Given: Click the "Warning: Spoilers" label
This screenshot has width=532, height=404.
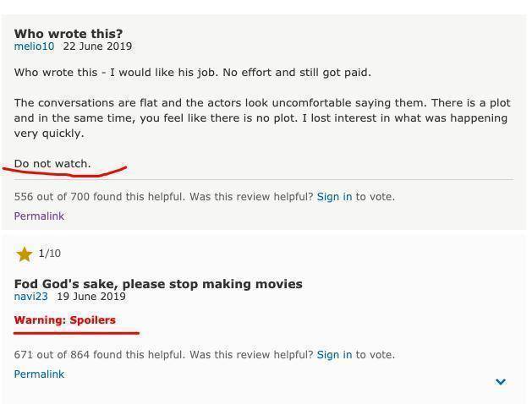Looking at the screenshot, I should (65, 320).
